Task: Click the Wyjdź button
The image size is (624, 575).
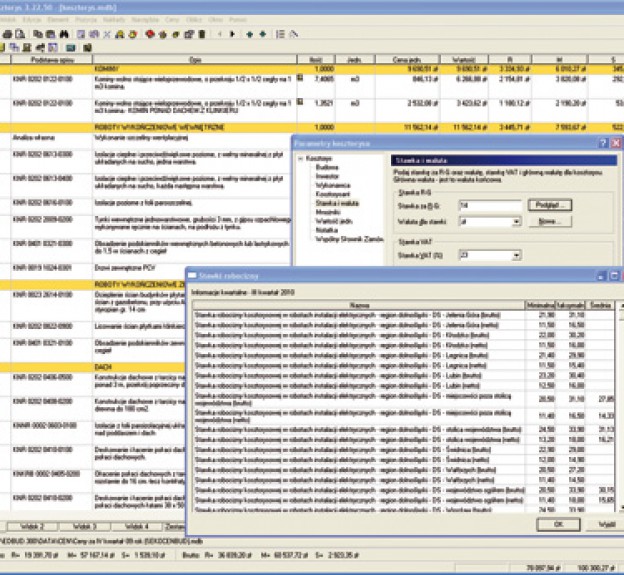Action: tap(606, 524)
